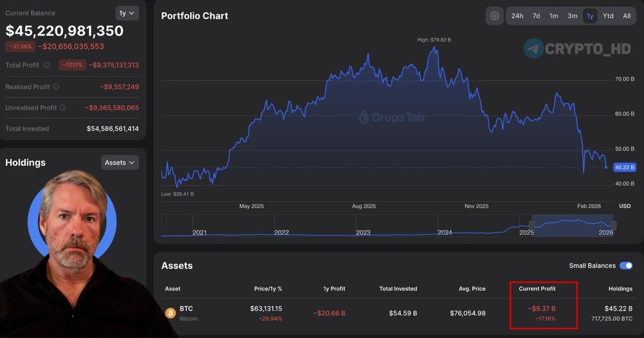Click the 45.22 B chart value marker
This screenshot has width=644, height=338.
[x=625, y=167]
